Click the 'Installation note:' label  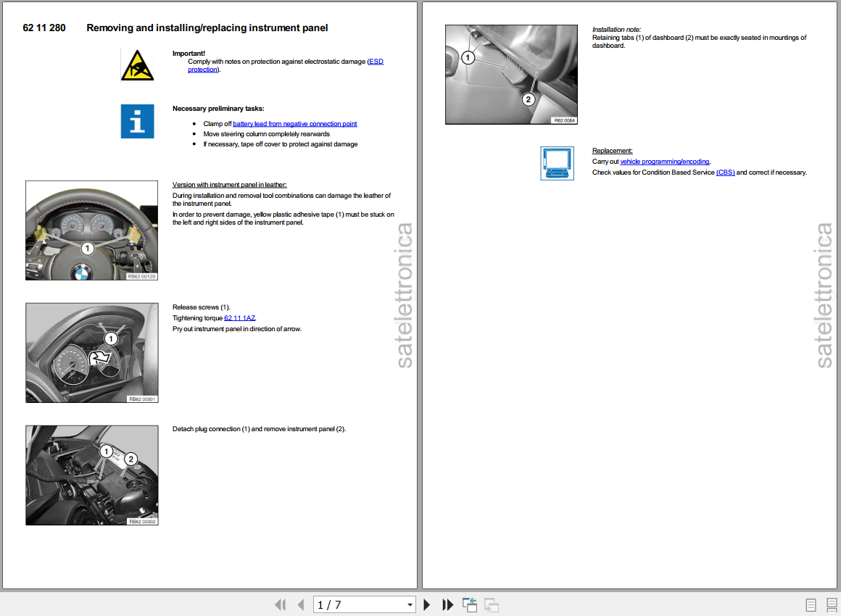(616, 30)
